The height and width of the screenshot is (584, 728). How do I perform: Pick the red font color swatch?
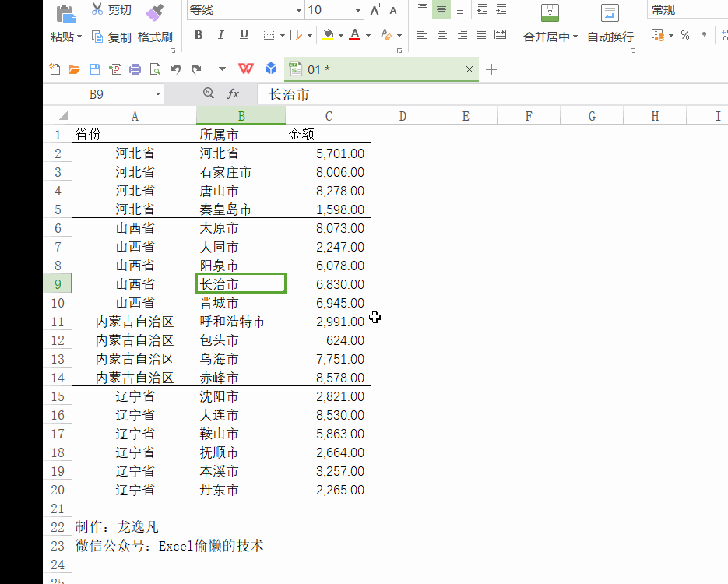(x=354, y=35)
